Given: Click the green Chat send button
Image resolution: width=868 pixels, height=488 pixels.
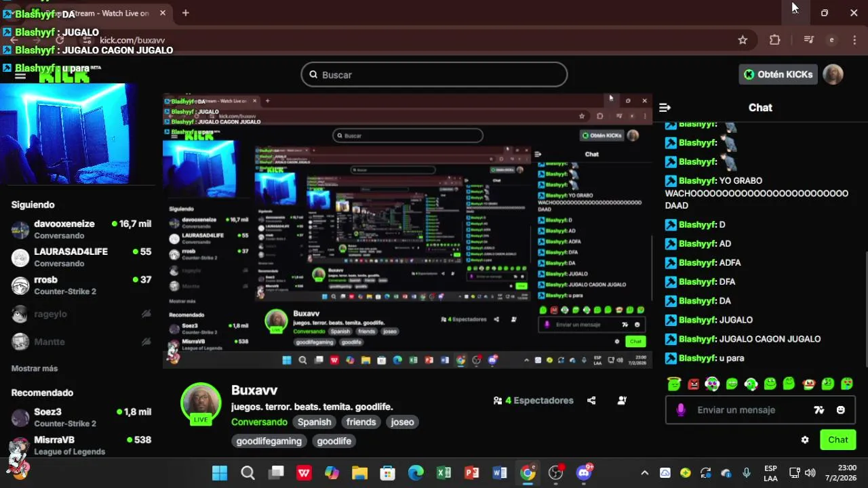Looking at the screenshot, I should (837, 440).
